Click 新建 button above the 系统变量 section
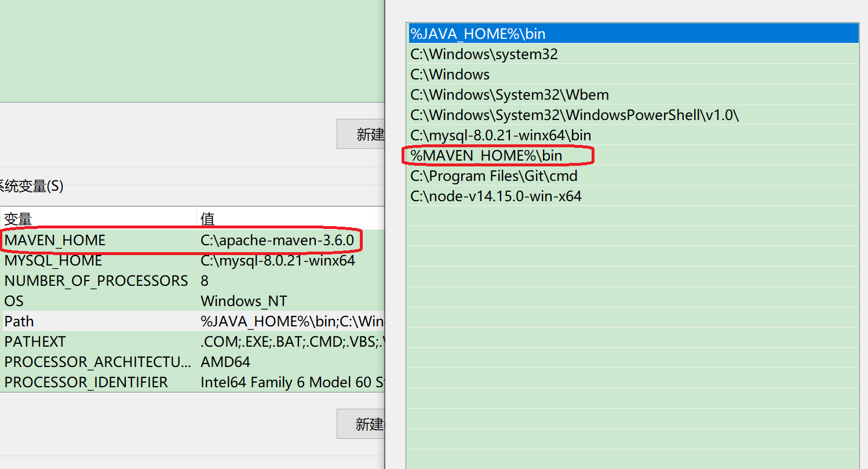 pos(362,134)
